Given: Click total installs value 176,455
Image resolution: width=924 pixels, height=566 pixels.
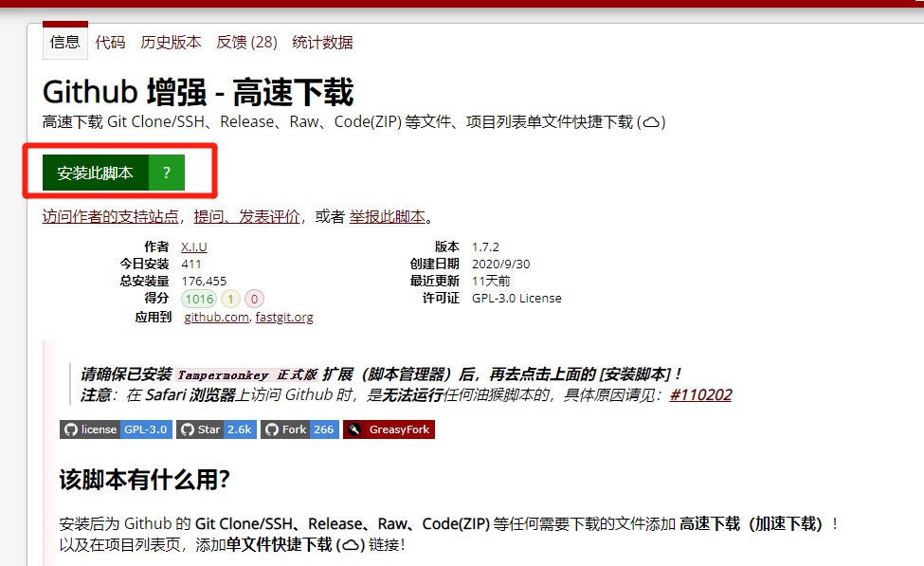Looking at the screenshot, I should coord(204,282).
